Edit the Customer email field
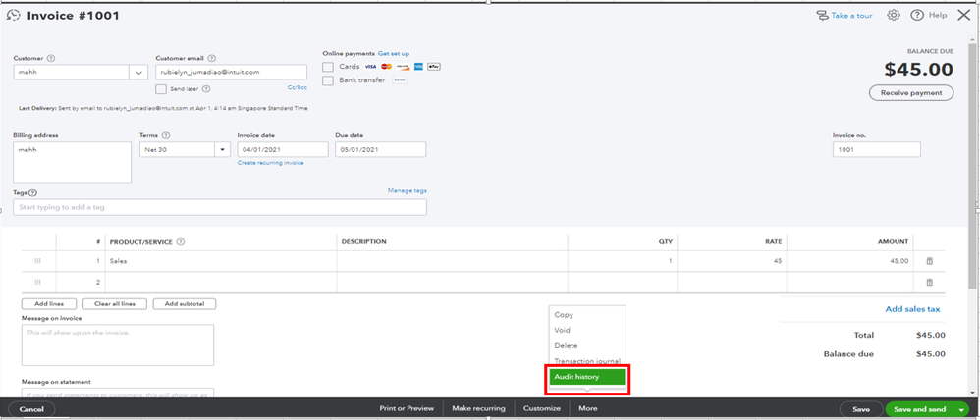Screen dimensions: 980x420 click(x=231, y=72)
